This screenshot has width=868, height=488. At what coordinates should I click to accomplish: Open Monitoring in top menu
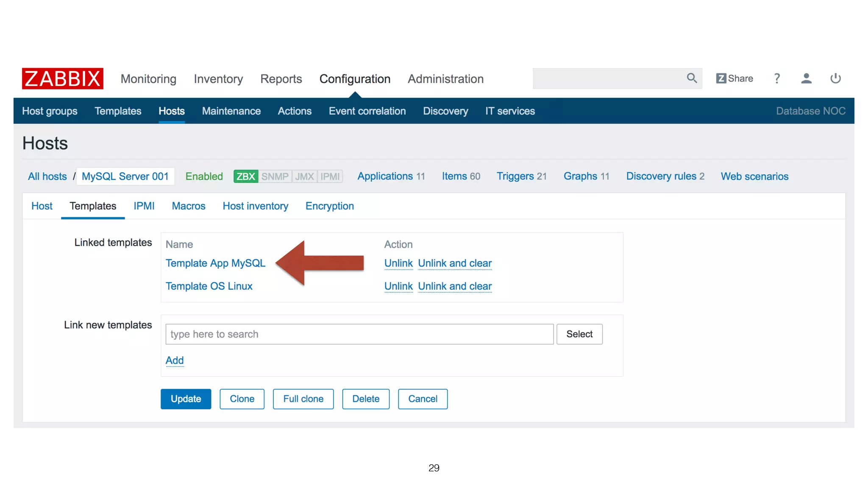[148, 79]
